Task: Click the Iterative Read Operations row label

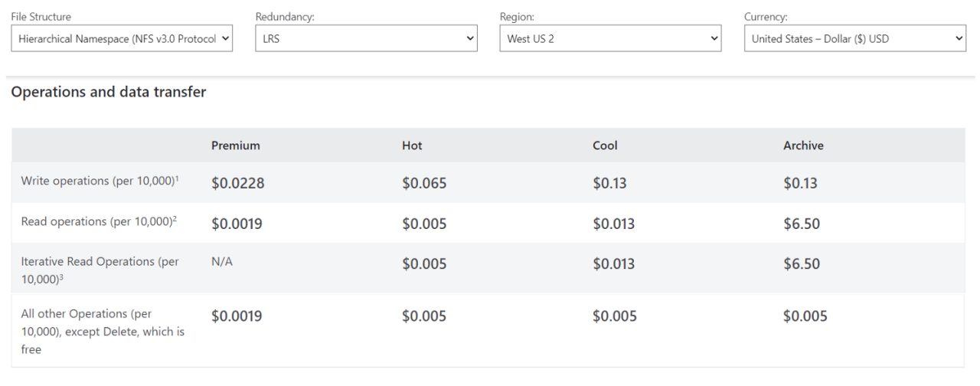Action: click(x=100, y=270)
